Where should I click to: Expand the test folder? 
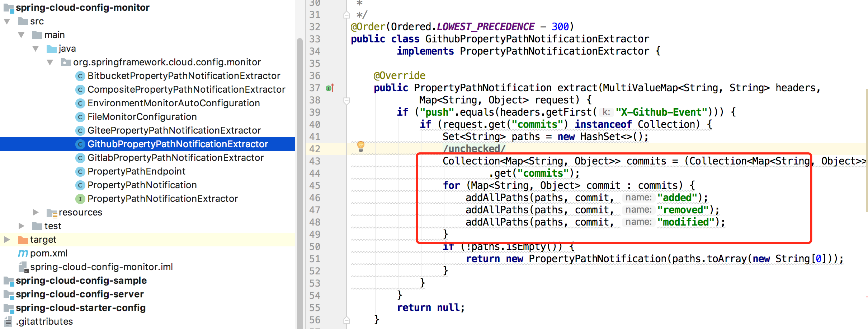coord(21,226)
